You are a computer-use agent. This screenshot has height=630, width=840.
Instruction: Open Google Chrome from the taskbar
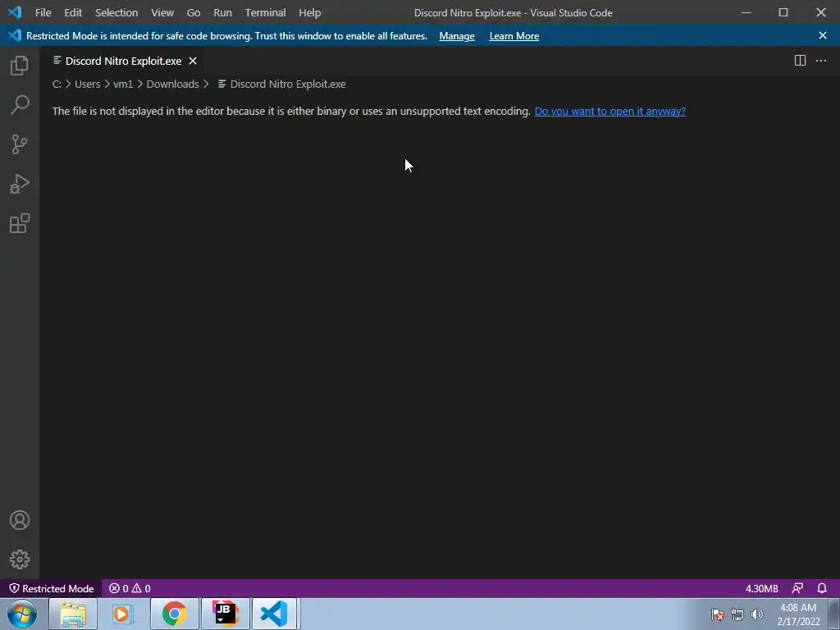click(175, 614)
